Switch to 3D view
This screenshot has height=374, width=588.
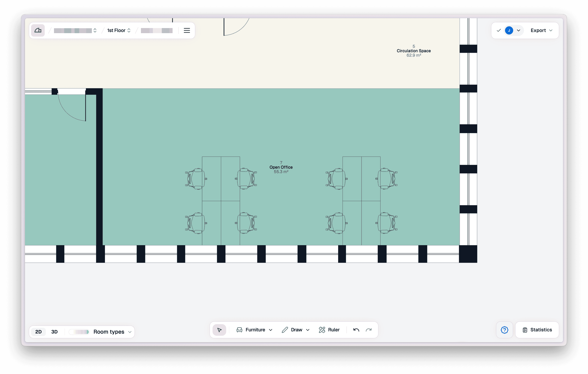pos(54,332)
